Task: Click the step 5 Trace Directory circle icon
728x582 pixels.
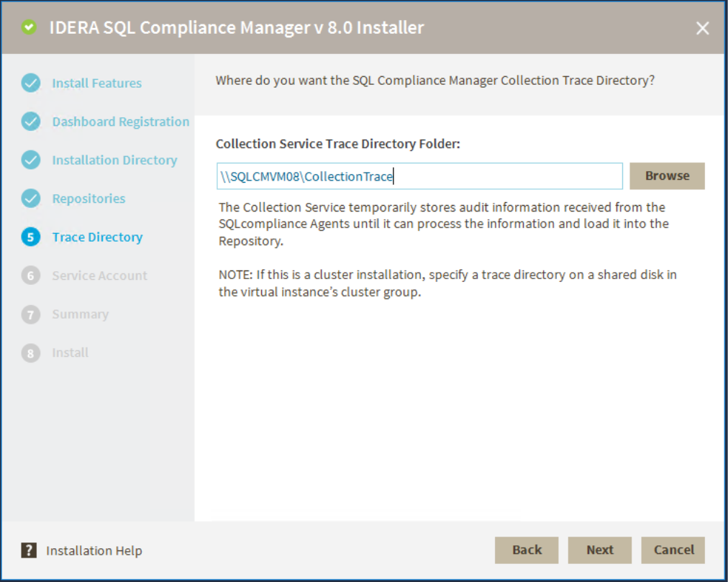Action: [x=31, y=237]
